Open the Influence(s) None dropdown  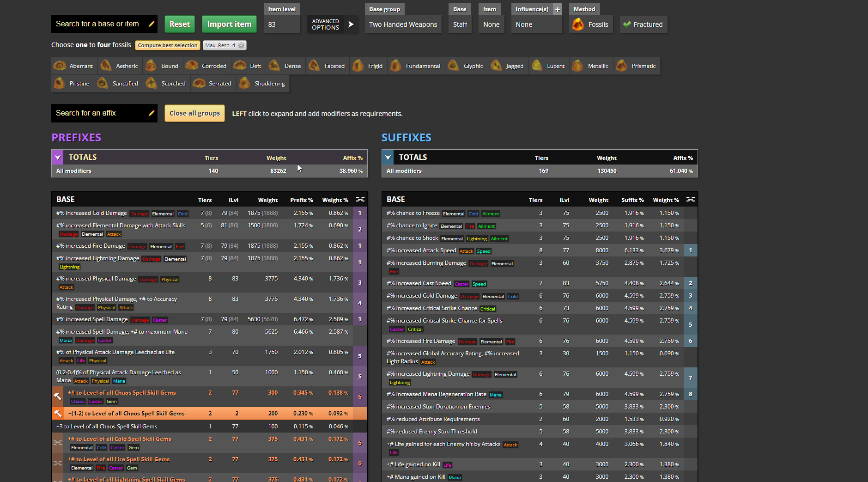coord(536,24)
